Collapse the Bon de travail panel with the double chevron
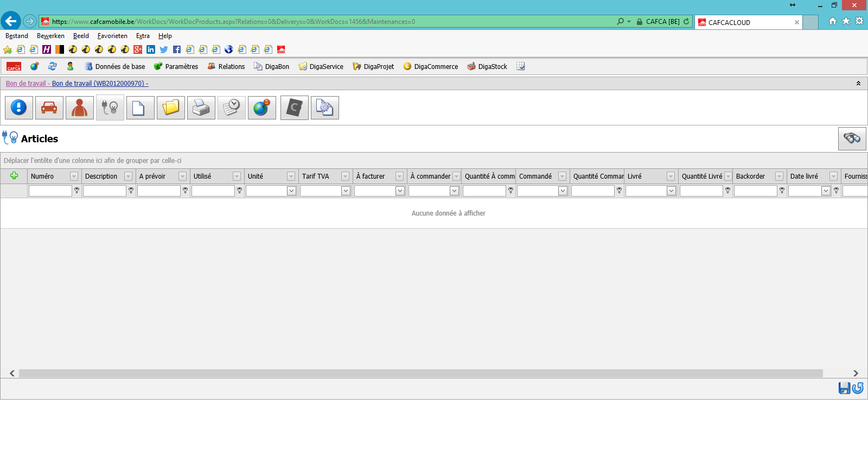This screenshot has width=868, height=467. click(858, 83)
